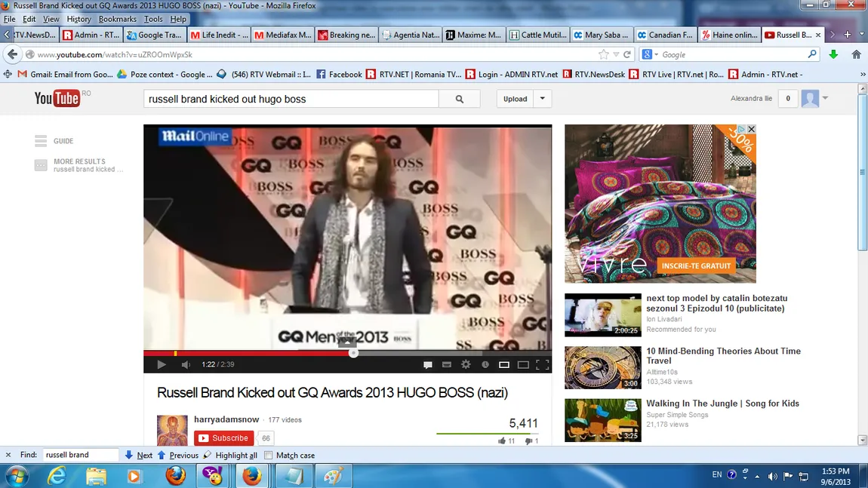The image size is (868, 488).
Task: Open the notifications counter 0
Action: [788, 99]
